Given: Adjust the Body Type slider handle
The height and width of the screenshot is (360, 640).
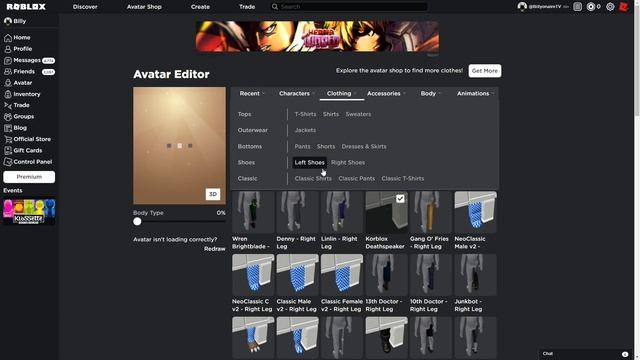Looking at the screenshot, I should [x=137, y=221].
